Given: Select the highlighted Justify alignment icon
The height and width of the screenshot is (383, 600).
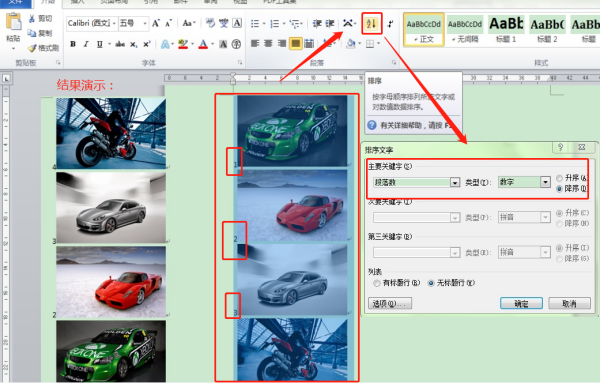Looking at the screenshot, I should (x=295, y=44).
